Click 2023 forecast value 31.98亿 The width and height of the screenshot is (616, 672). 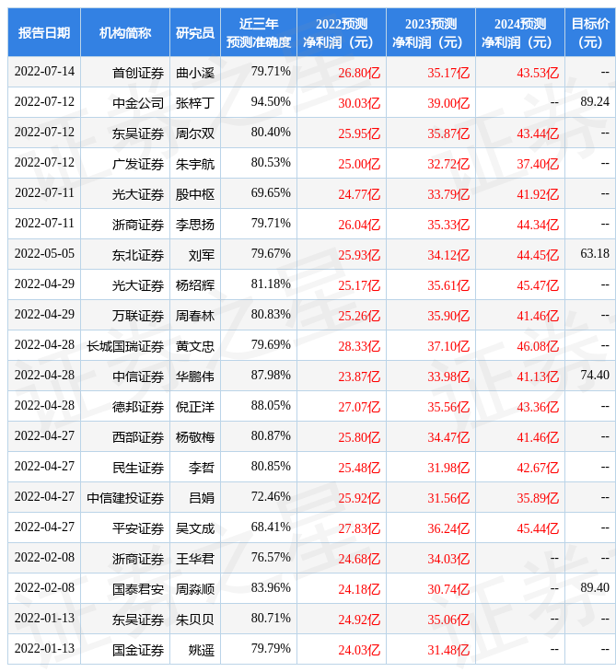448,468
